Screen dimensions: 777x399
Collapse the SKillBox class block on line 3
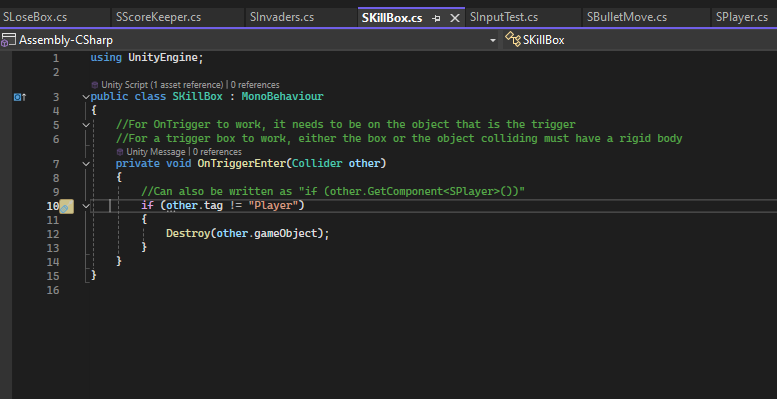tap(87, 97)
